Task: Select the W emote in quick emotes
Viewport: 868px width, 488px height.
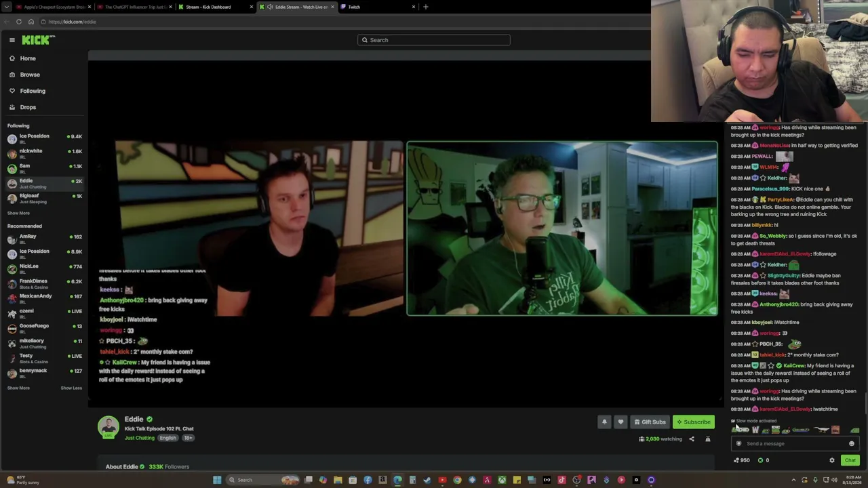Action: point(755,430)
